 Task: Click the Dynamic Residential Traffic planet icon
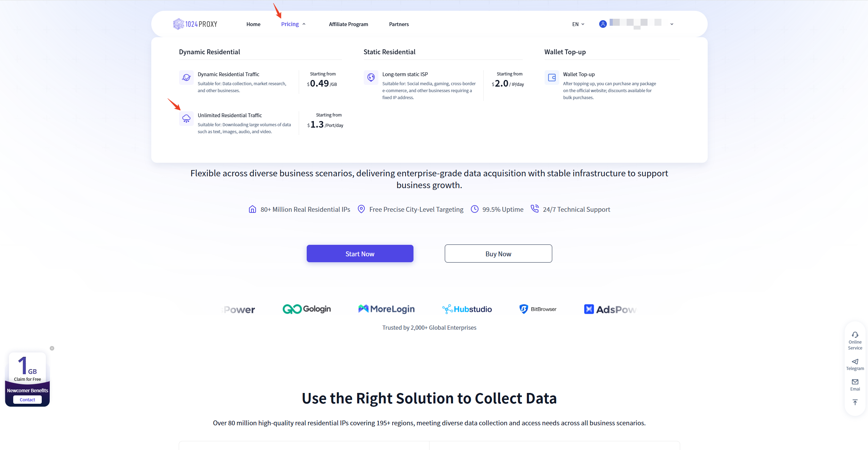[x=186, y=77]
